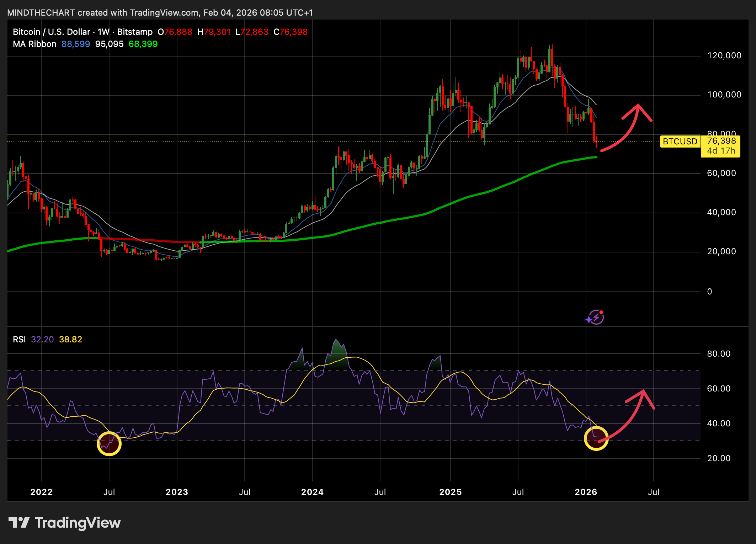756x544 pixels.
Task: Click the TradingView logo at bottom left
Action: pos(64,523)
